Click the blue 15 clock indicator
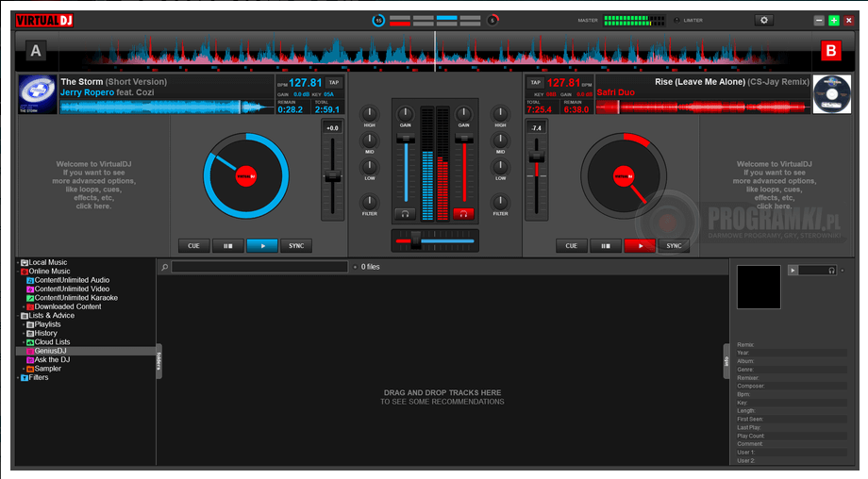 coord(378,21)
